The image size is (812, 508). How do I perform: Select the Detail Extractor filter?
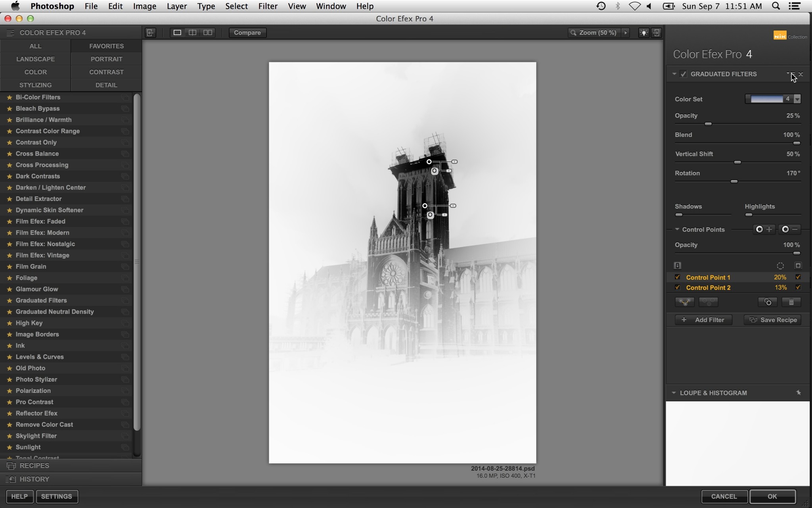(x=38, y=199)
